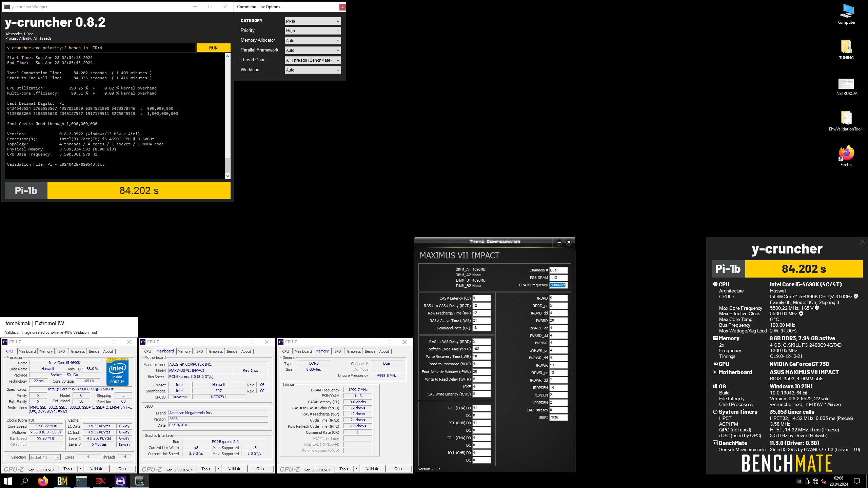Click the y-cruncher output scrollbar thumb
The image size is (868, 488).
[228, 165]
